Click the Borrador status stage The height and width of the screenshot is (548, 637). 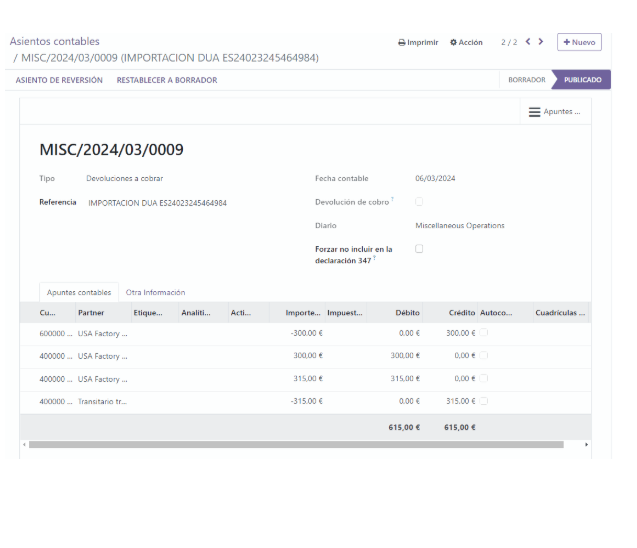pos(526,80)
